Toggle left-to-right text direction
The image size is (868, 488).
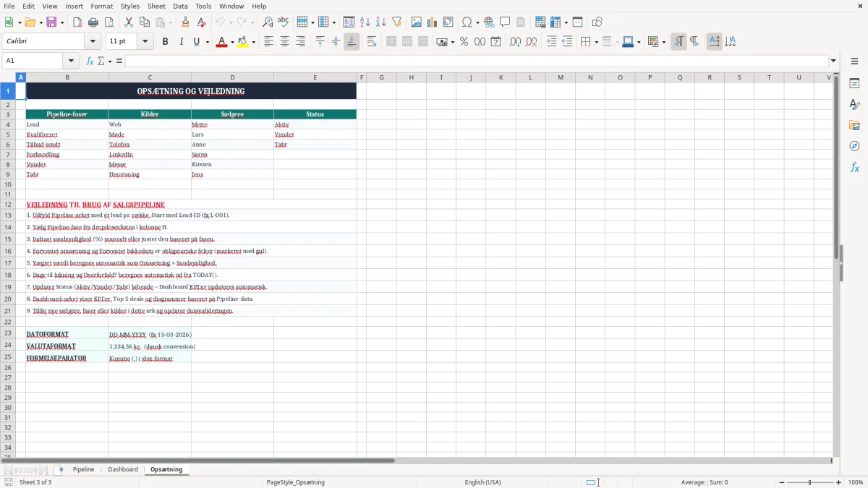coord(678,42)
